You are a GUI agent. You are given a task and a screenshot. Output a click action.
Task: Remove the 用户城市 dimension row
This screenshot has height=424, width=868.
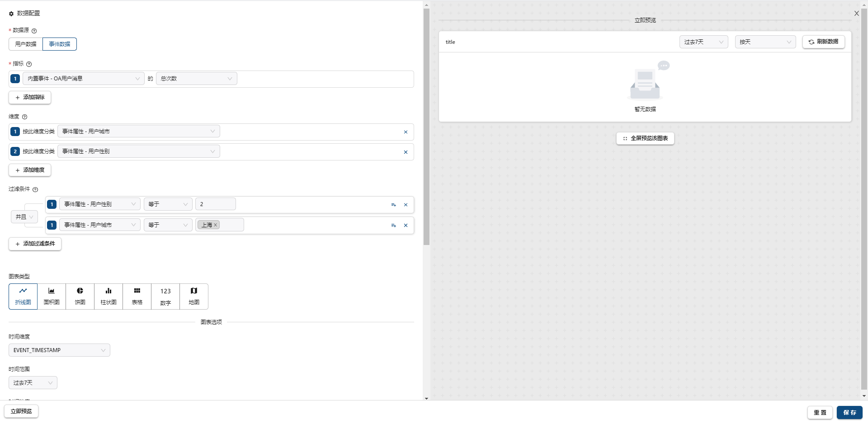[406, 132]
